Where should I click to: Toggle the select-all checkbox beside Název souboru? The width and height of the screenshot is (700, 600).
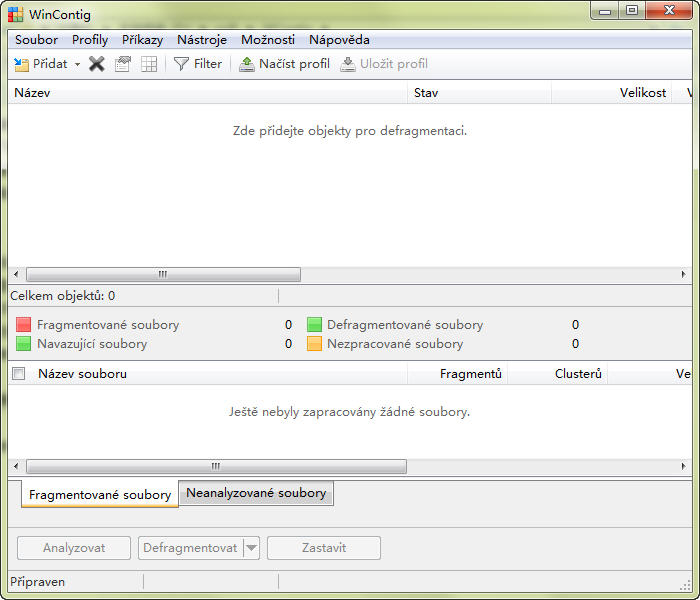tap(18, 374)
